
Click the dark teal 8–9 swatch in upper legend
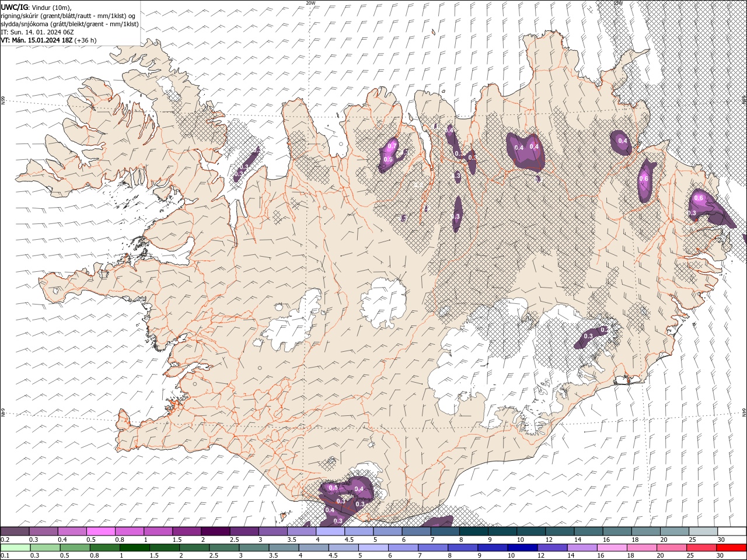click(x=473, y=531)
